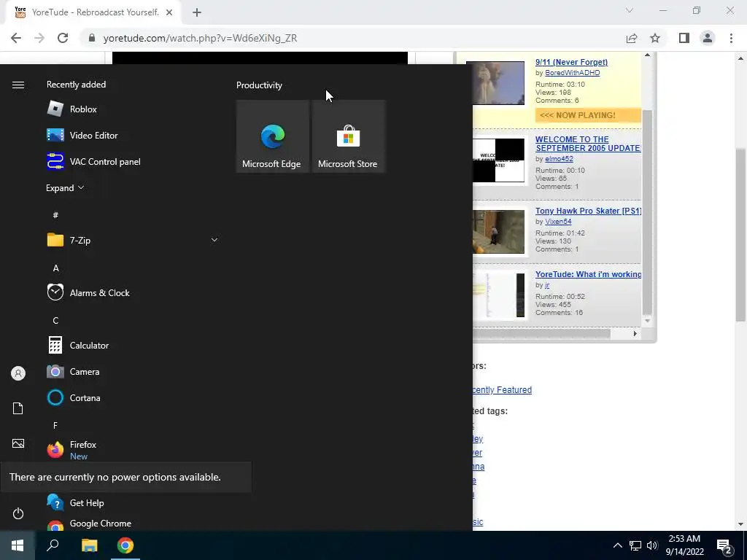Viewport: 747px width, 560px height.
Task: Bookmark this page with the star
Action: 655,38
